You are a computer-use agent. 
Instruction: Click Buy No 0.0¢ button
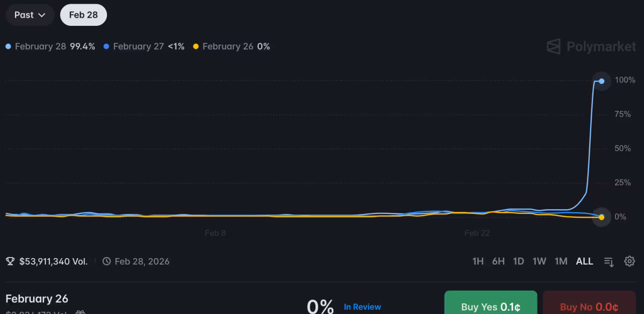click(589, 305)
